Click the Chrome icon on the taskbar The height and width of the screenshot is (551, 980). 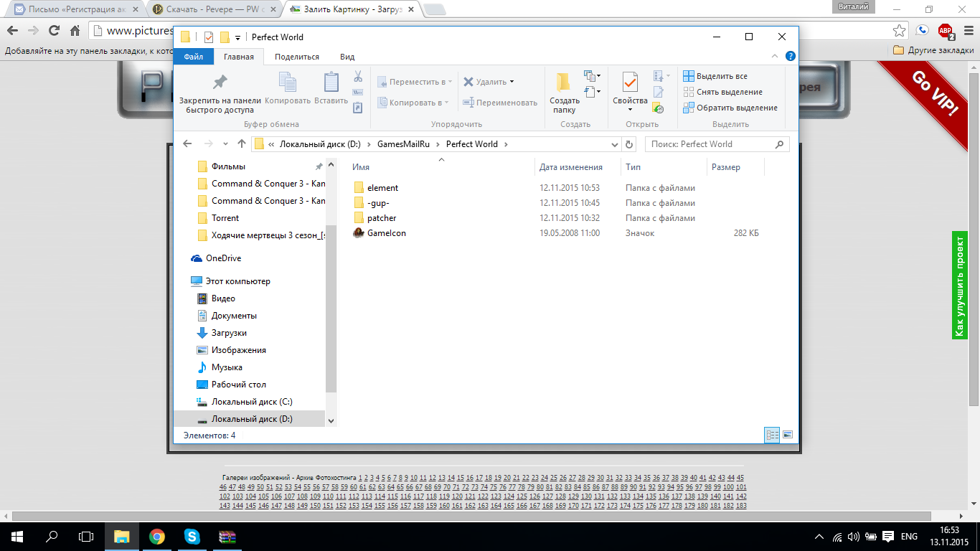156,537
